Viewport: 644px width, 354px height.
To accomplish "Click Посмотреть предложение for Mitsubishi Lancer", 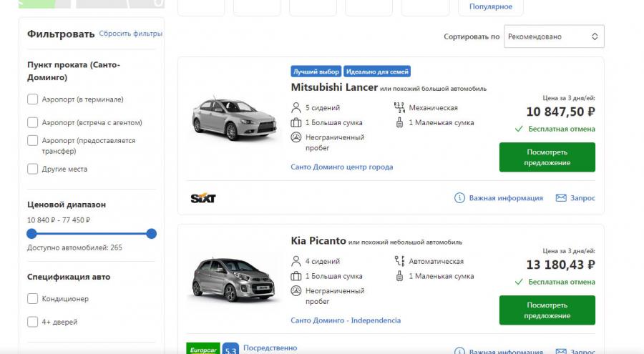I will [x=547, y=157].
